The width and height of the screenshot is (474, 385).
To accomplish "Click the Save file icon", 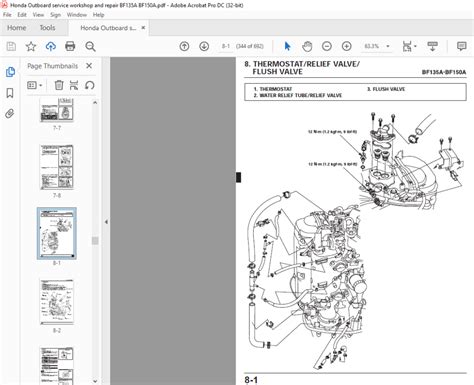I will pyautogui.click(x=11, y=46).
